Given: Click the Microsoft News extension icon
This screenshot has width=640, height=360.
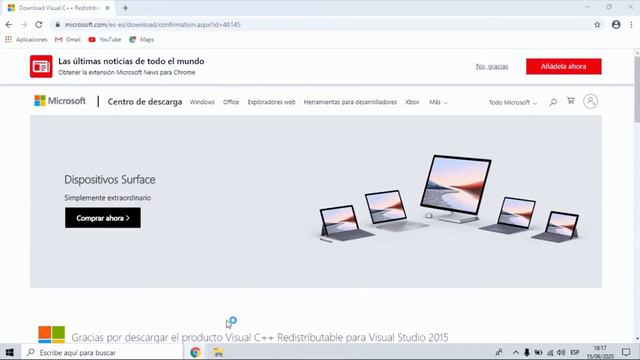Looking at the screenshot, I should coord(41,66).
